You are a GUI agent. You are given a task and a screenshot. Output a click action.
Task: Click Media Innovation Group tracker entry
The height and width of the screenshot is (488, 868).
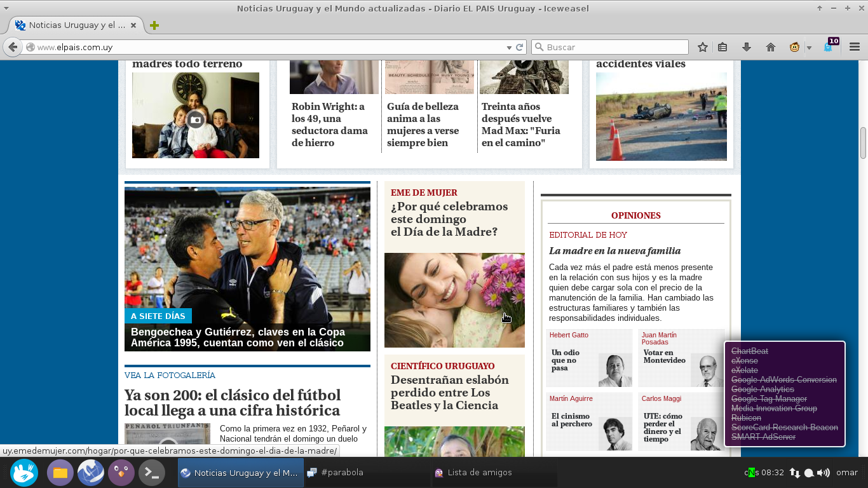(x=774, y=408)
